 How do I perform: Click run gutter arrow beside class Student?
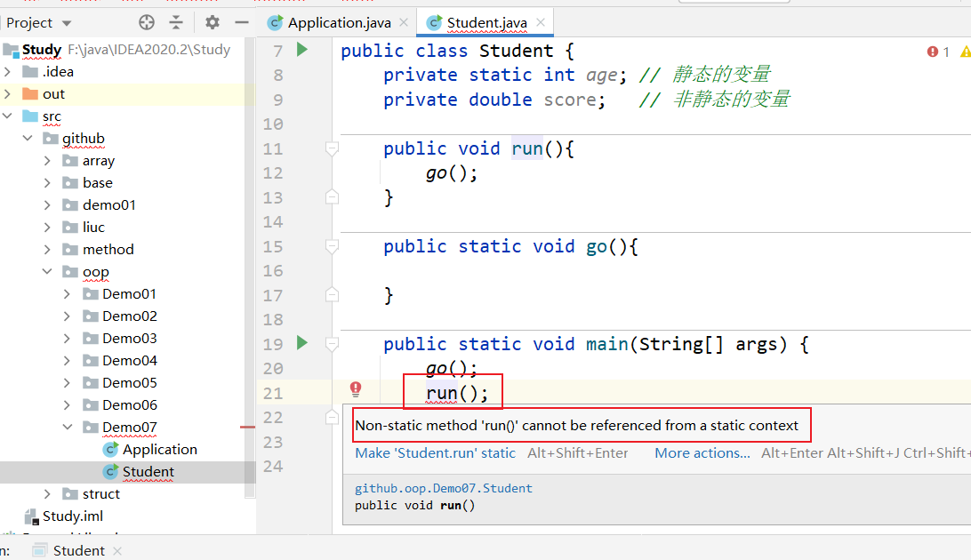click(x=302, y=50)
